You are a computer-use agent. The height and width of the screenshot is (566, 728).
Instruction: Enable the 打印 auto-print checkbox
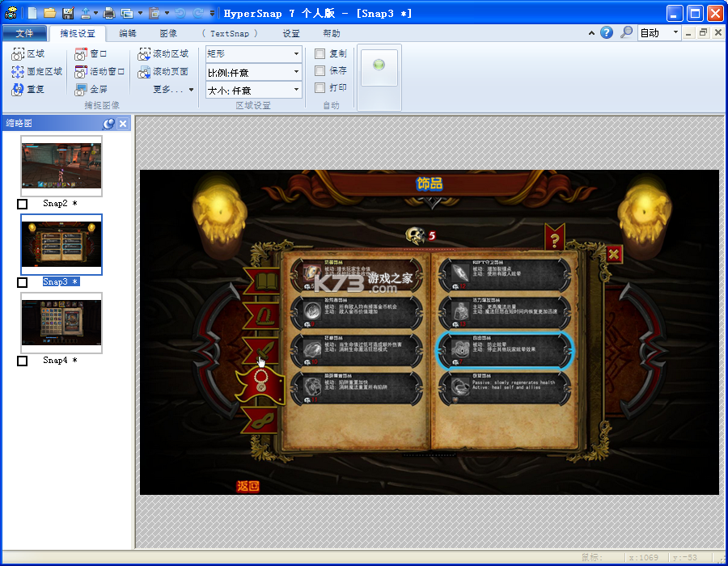coord(320,87)
